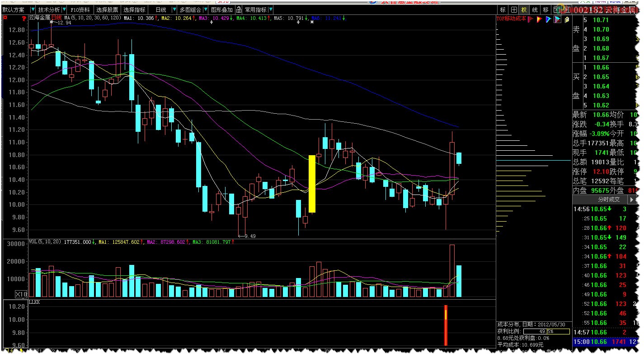The width and height of the screenshot is (644, 357).
Task: Click the 线 drawing line tool
Action: pyautogui.click(x=535, y=9)
